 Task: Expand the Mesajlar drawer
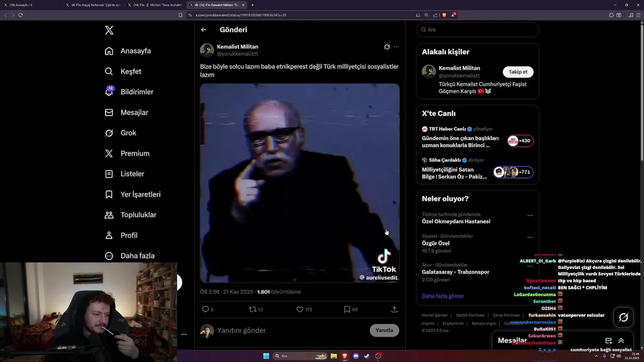(x=621, y=340)
